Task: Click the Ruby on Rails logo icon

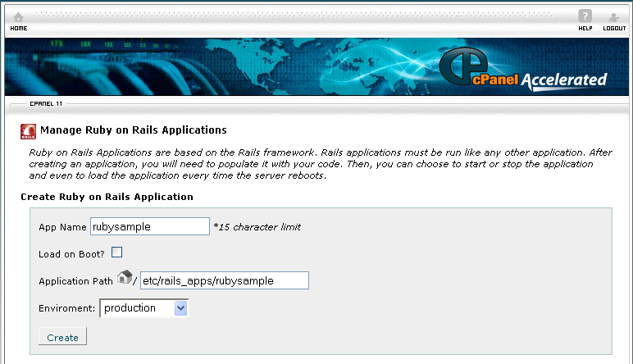Action: [28, 131]
